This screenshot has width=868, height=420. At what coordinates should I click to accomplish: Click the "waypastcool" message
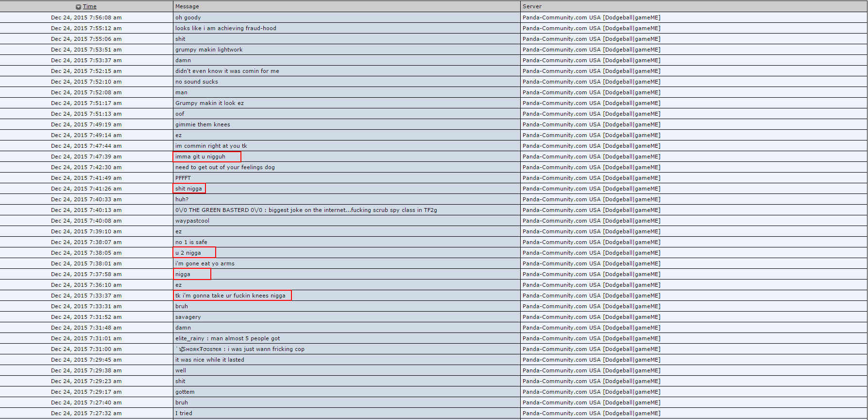192,221
